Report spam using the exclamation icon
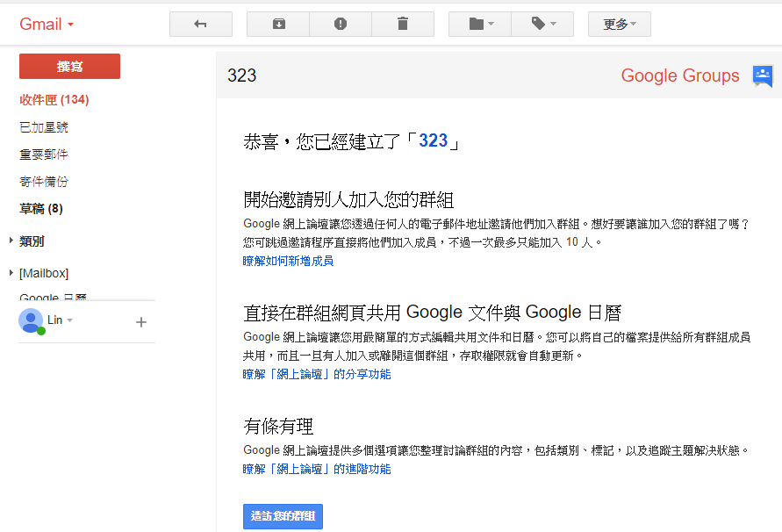Viewport: 782px width, 532px height. click(x=341, y=24)
